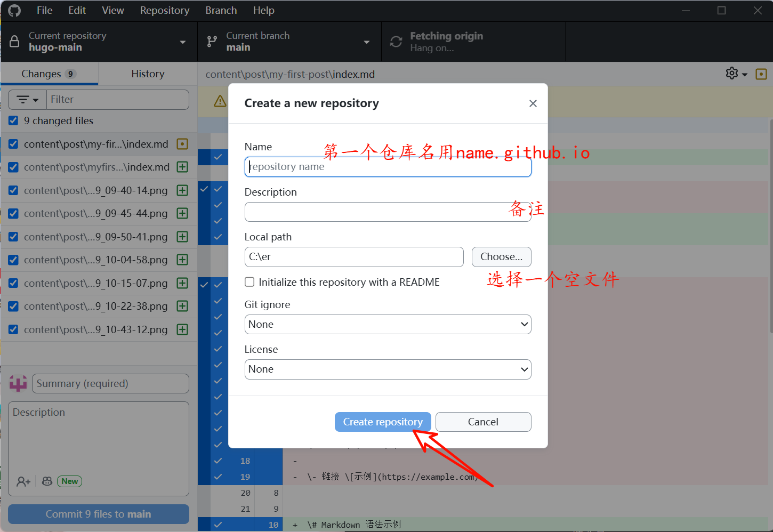Viewport: 773px width, 532px height.
Task: Switch to the History tab
Action: pos(148,74)
